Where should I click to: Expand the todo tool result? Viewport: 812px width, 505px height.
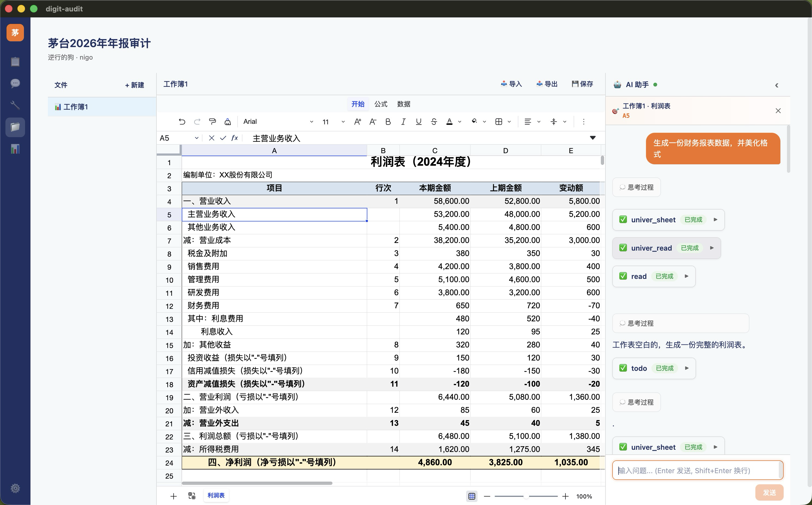click(654, 368)
